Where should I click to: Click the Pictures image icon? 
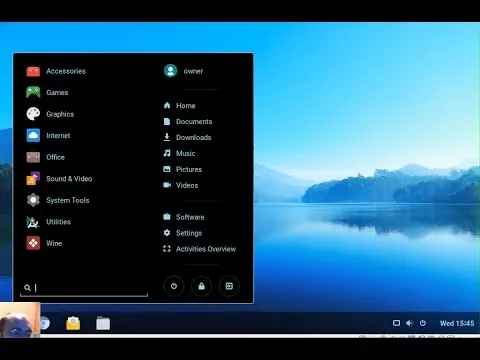tap(167, 169)
